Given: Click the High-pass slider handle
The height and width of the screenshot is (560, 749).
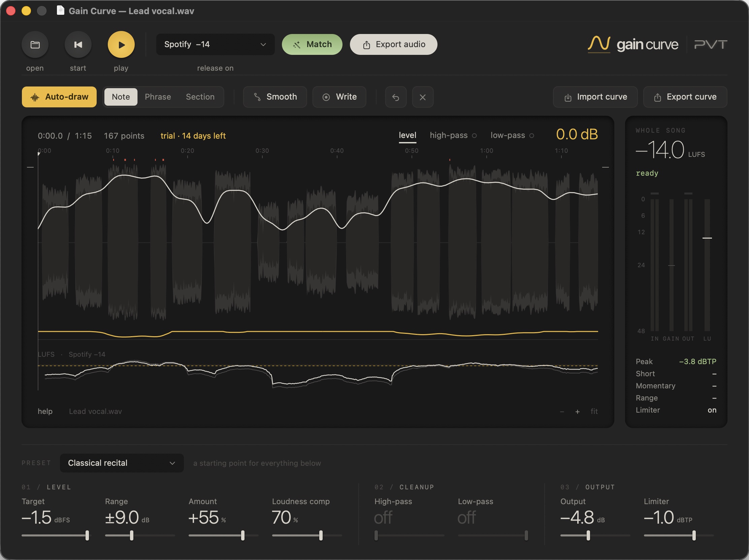Looking at the screenshot, I should (376, 535).
